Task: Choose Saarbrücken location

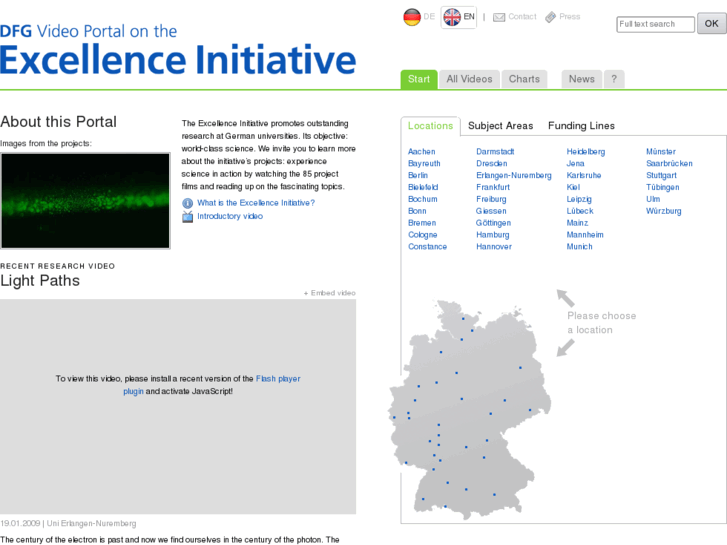Action: [669, 164]
